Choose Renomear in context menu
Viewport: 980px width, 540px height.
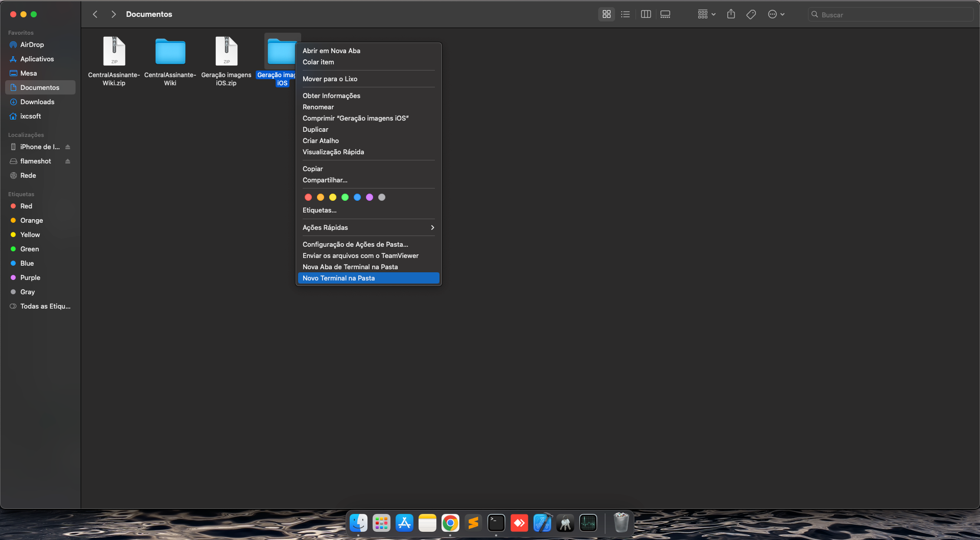[368, 107]
